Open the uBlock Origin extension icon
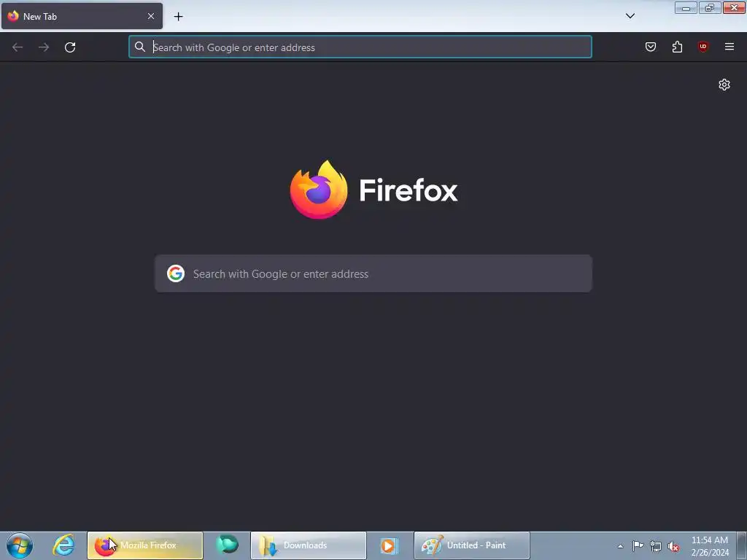The image size is (747, 560). pyautogui.click(x=703, y=47)
